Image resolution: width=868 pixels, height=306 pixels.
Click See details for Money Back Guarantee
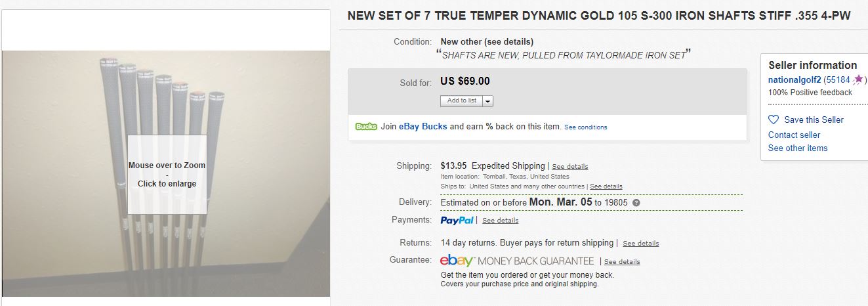click(621, 261)
